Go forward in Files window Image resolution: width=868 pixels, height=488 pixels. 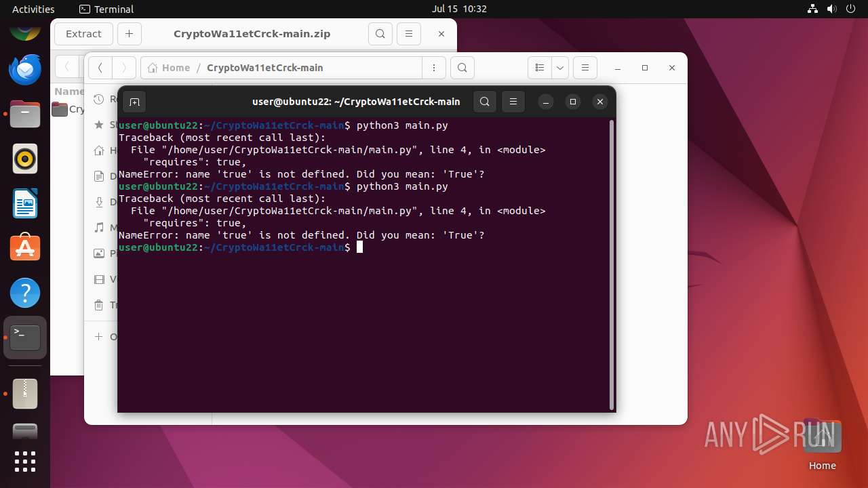click(x=123, y=68)
